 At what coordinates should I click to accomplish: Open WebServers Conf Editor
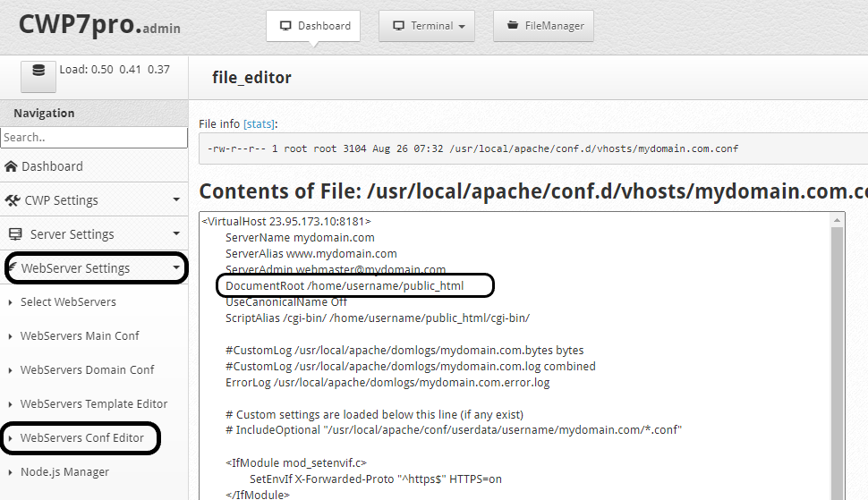click(x=82, y=438)
